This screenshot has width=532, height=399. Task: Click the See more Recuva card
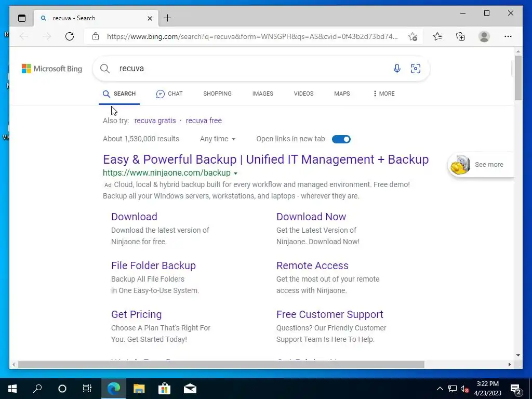point(481,165)
